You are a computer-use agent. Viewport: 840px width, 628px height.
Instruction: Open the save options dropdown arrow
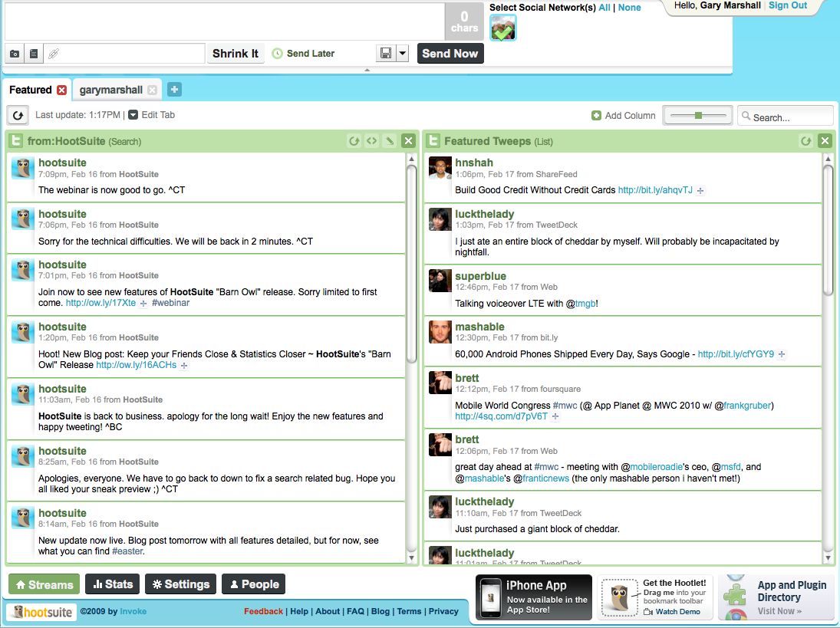click(x=400, y=53)
